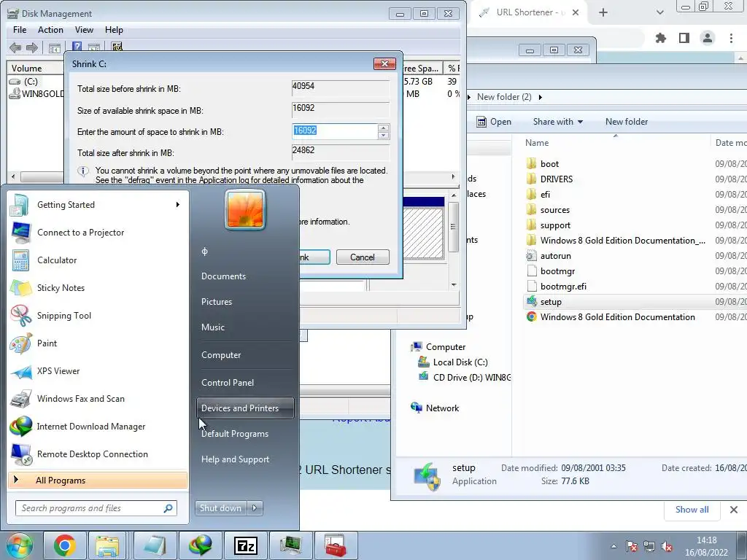Screen dimensions: 747x560
Task: Decrease shrink amount with down spinner
Action: pyautogui.click(x=383, y=135)
